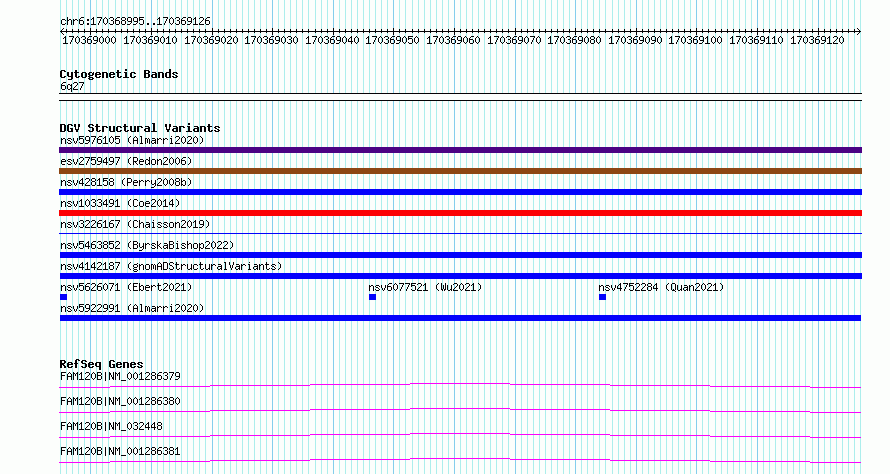
Task: Click FAM120B|NM_001286381 gene label
Action: [x=120, y=451]
